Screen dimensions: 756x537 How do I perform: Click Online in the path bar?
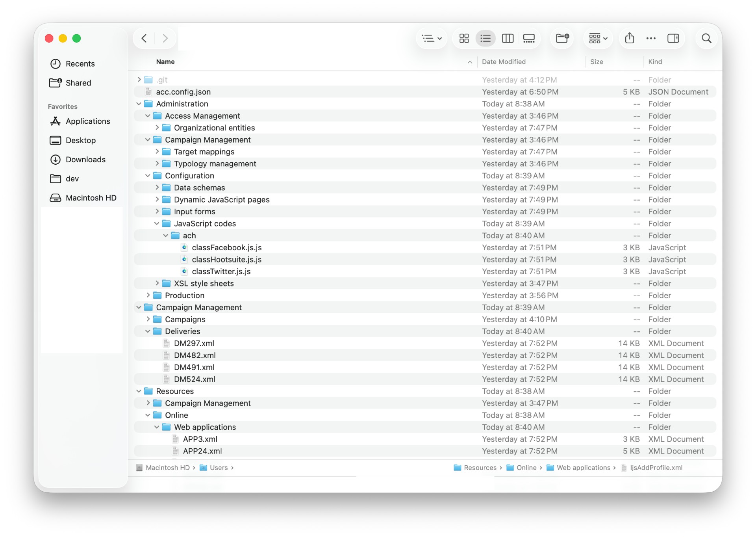pyautogui.click(x=526, y=468)
